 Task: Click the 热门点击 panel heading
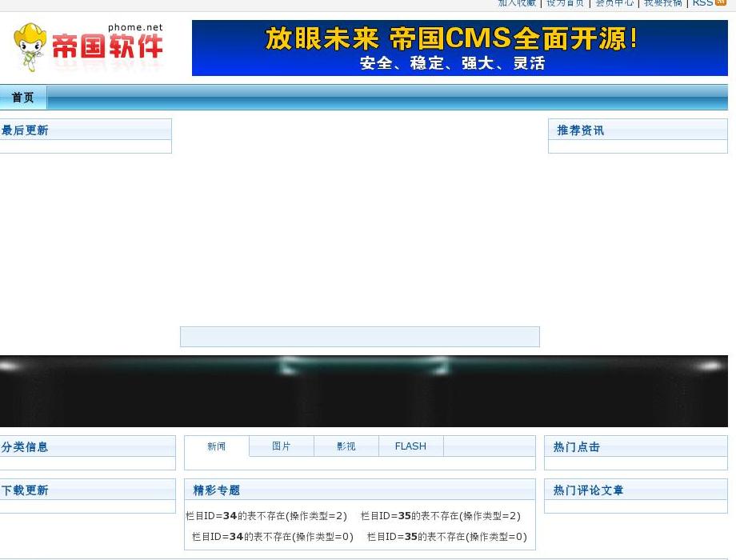pos(577,447)
